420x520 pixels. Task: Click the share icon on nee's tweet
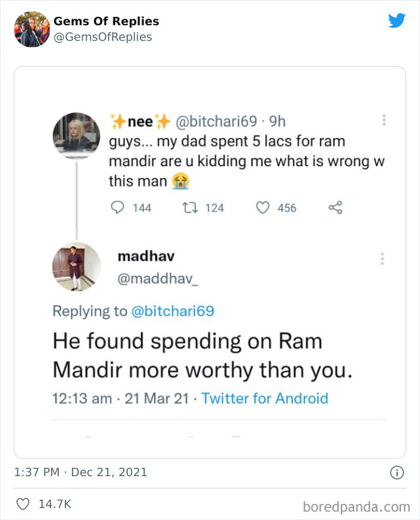pos(334,207)
